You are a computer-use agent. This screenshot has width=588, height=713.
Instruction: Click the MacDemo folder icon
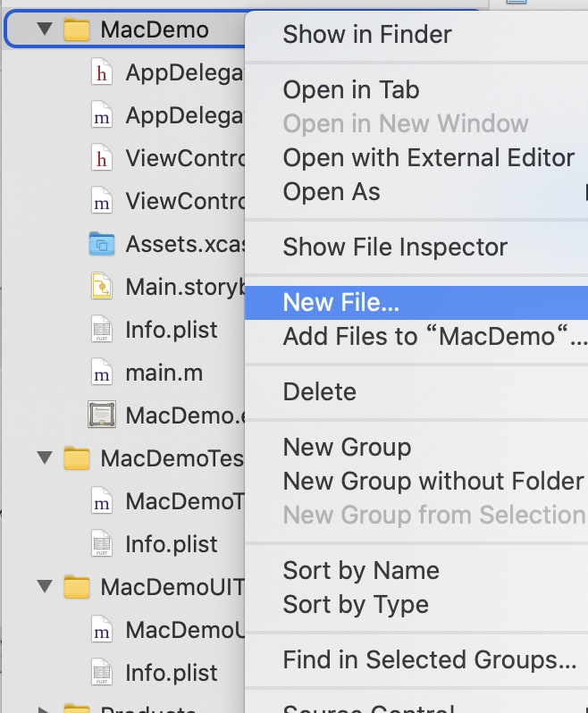pos(78,29)
